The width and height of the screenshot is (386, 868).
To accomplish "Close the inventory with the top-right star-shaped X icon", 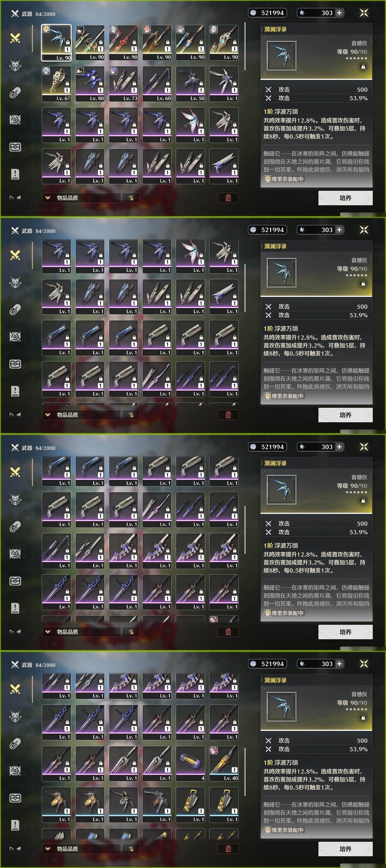I will coord(364,13).
